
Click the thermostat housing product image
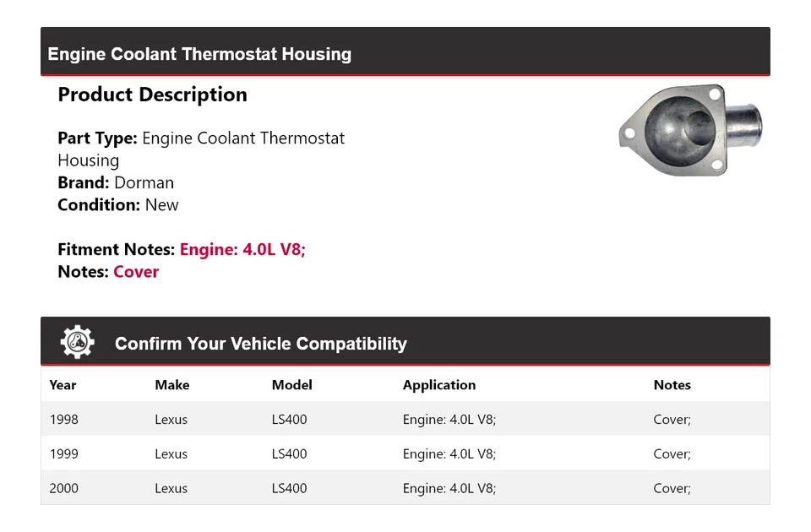(x=690, y=131)
